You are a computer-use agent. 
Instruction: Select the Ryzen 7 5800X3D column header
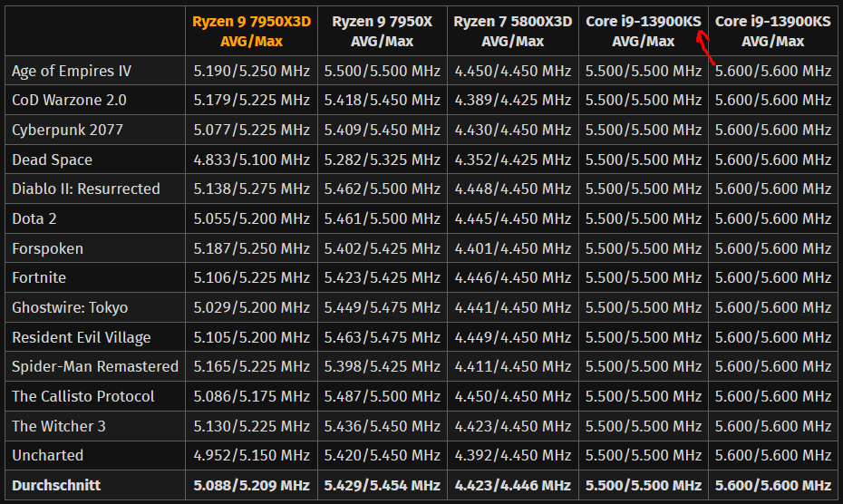pyautogui.click(x=513, y=31)
